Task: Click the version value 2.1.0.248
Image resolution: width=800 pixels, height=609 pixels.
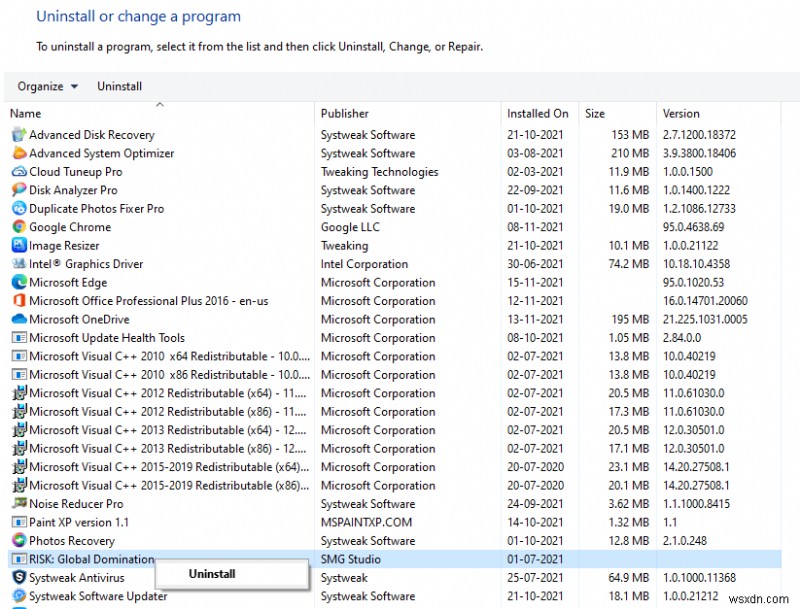Action: pos(685,541)
